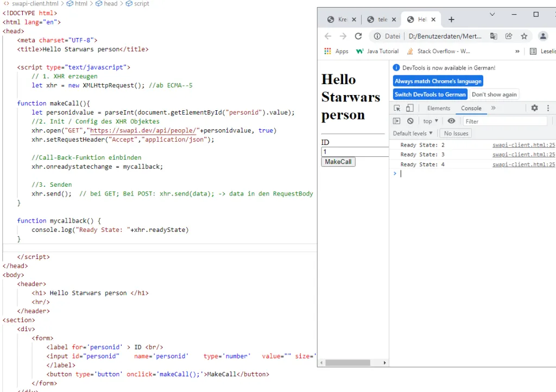The image size is (556, 392).
Task: Create a live expression with the eye icon
Action: [451, 121]
